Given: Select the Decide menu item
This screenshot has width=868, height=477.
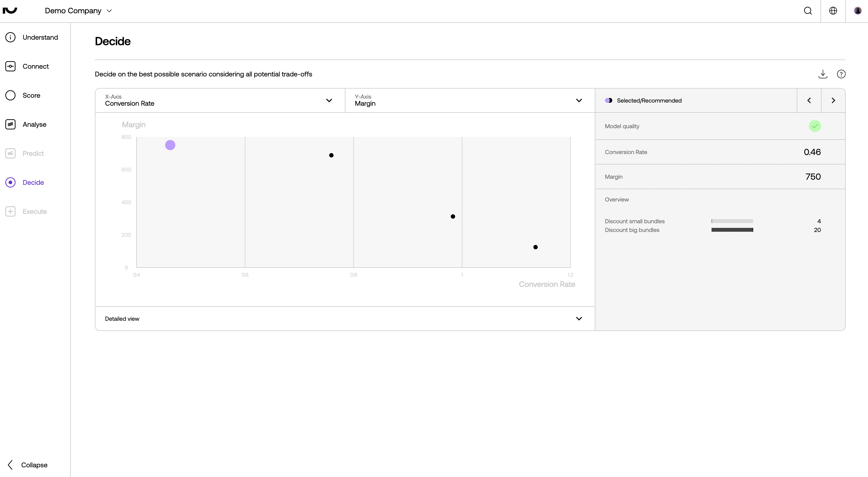Looking at the screenshot, I should point(33,182).
